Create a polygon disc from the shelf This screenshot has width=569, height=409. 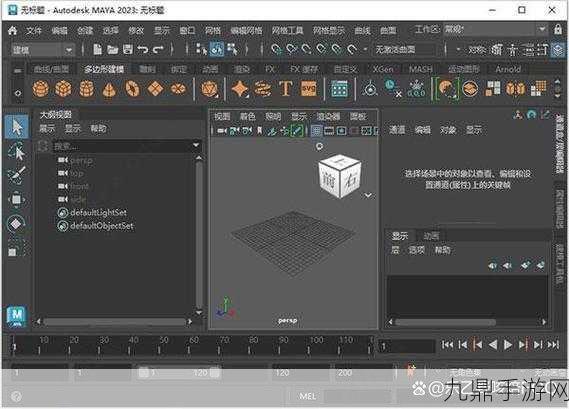click(178, 89)
